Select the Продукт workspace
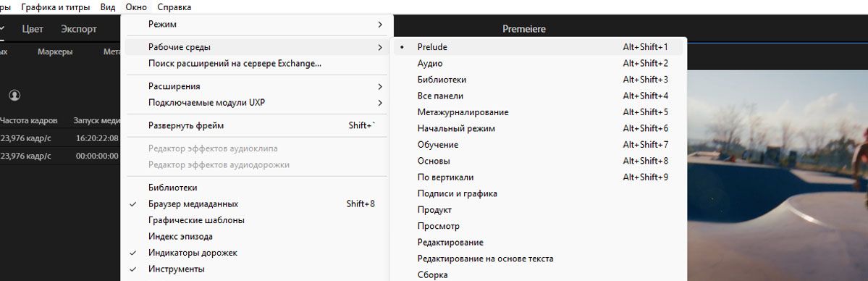The image size is (868, 281). pyautogui.click(x=538, y=210)
